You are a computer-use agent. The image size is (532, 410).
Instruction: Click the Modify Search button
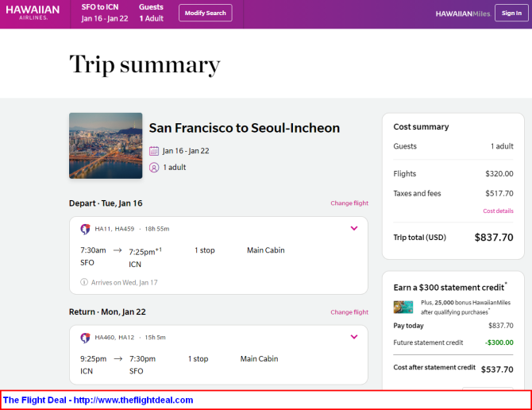tap(206, 13)
